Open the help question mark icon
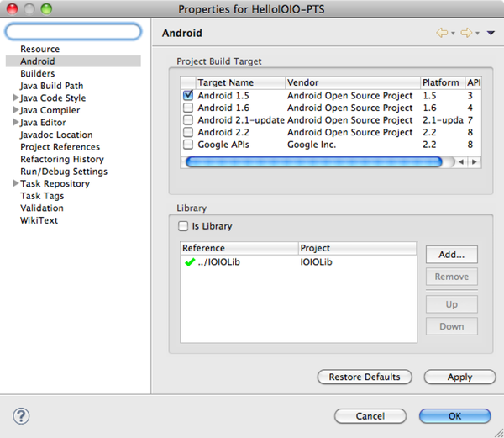 tap(21, 416)
